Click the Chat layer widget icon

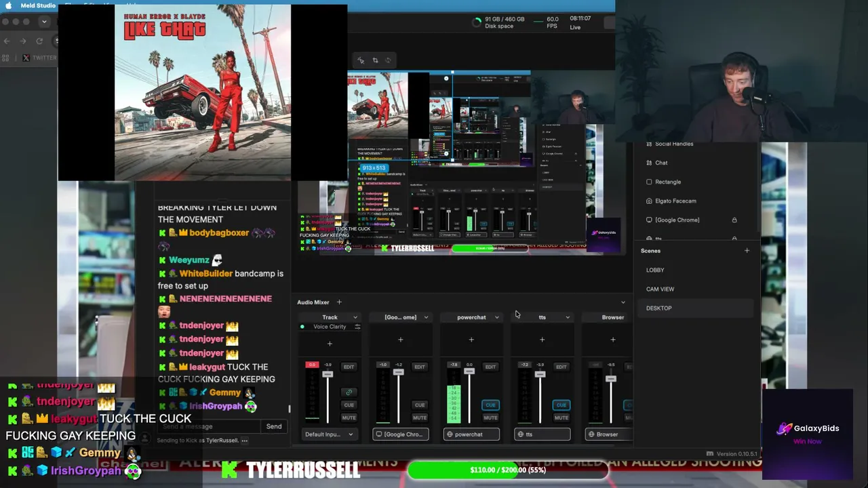point(649,163)
